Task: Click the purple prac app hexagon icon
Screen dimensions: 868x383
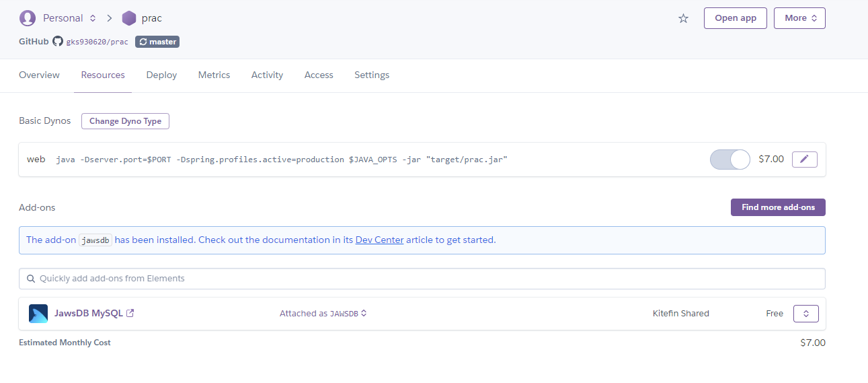Action: pyautogui.click(x=129, y=18)
